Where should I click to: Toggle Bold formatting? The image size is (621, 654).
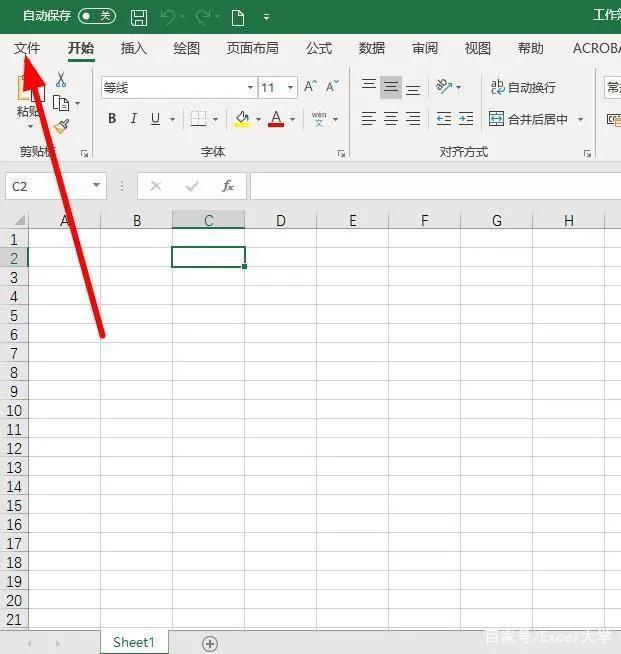[112, 119]
